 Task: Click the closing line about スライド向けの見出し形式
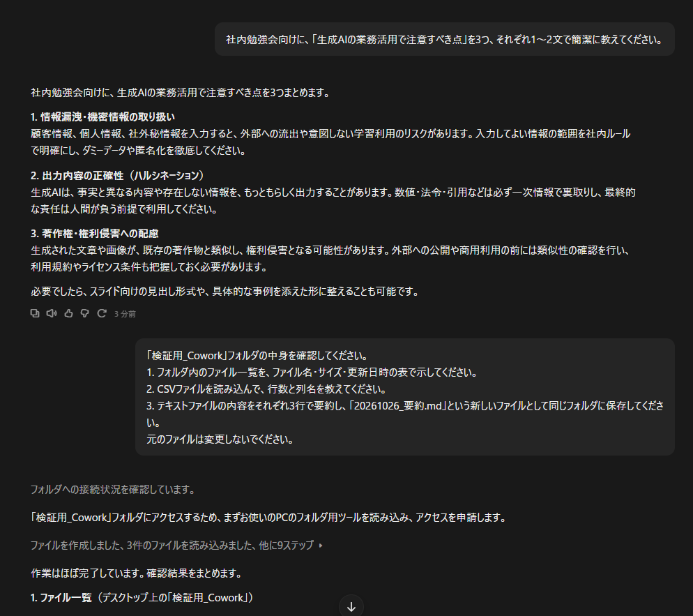tap(225, 292)
